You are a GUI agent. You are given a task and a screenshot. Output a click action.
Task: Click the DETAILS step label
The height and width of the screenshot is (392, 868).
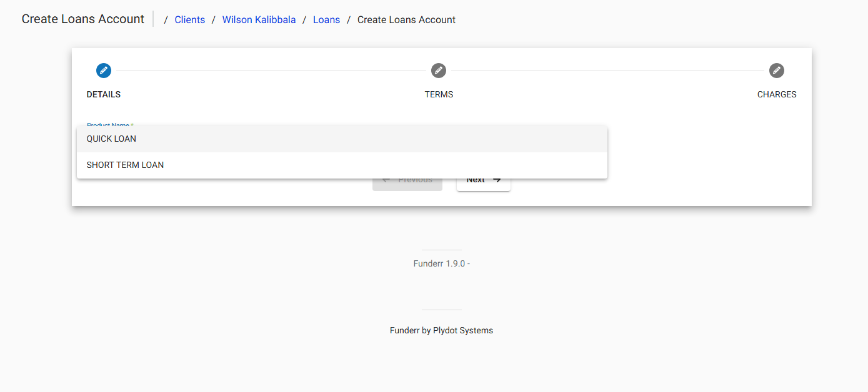tap(103, 94)
